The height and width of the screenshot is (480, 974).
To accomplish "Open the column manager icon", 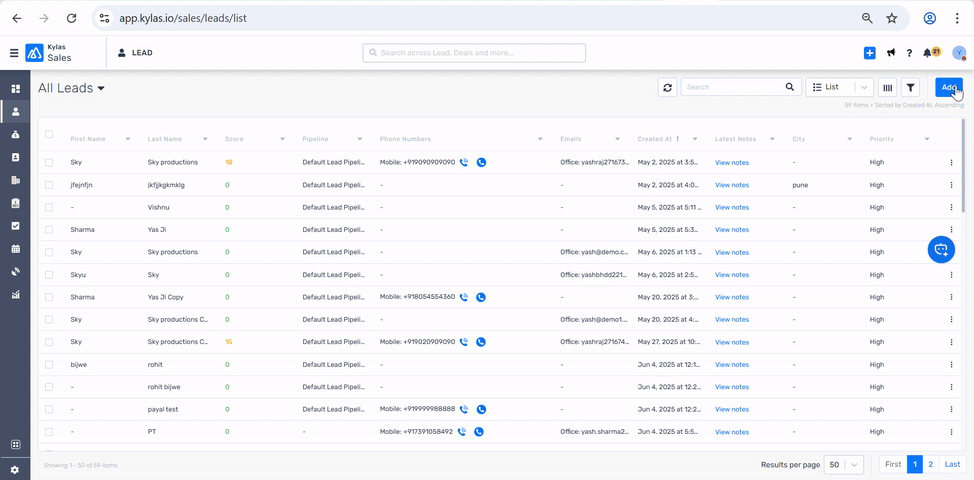I will tap(888, 88).
